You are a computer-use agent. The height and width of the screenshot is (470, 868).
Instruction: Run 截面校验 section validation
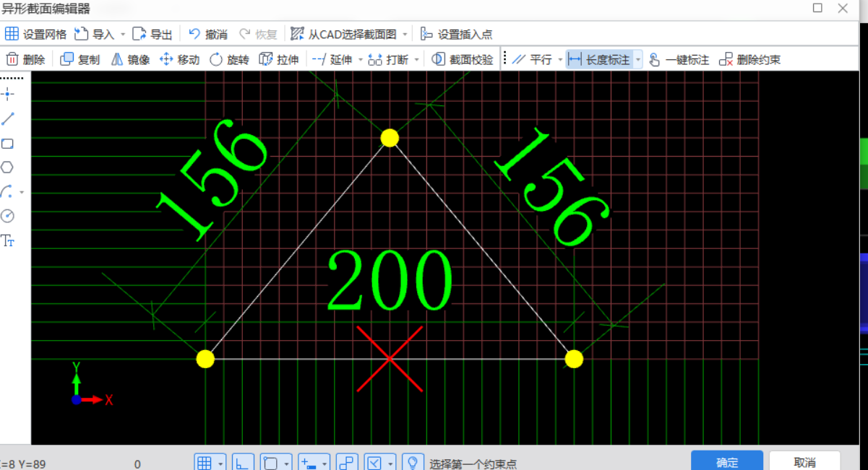click(463, 59)
